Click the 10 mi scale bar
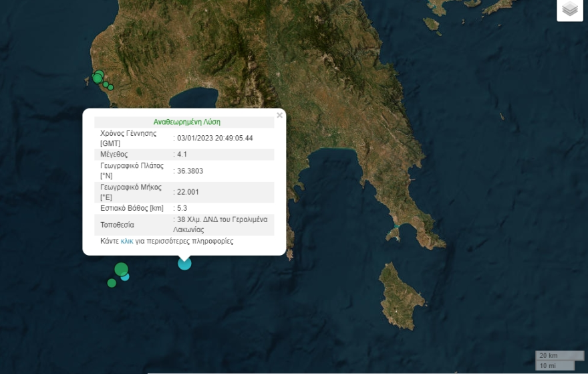 [x=554, y=365]
